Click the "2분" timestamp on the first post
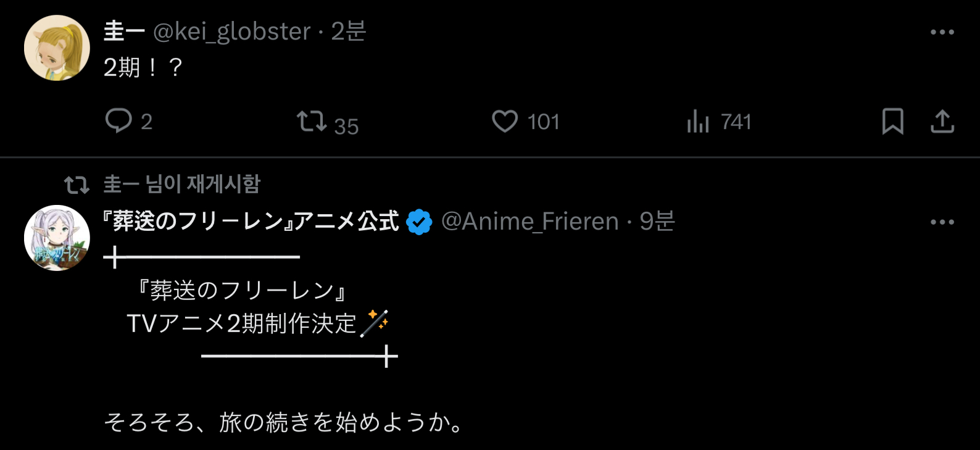 (349, 32)
